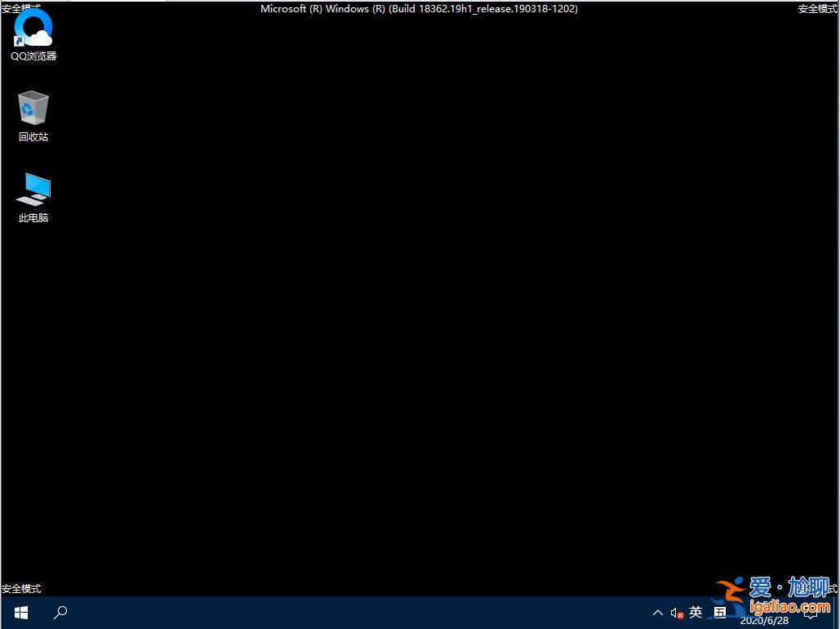
Task: Click the muted speaker icon in system tray
Action: pyautogui.click(x=677, y=612)
